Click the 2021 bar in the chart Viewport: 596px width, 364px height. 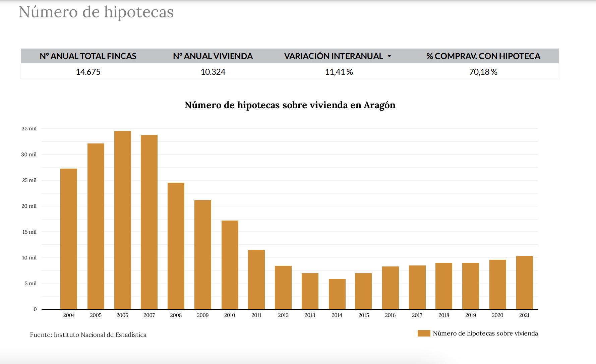pos(524,283)
